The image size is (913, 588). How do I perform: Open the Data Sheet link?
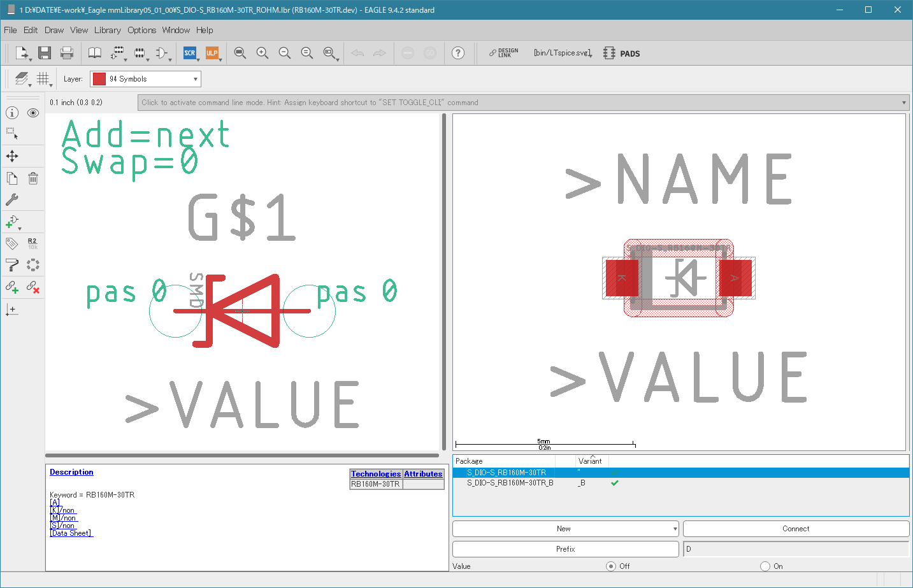(x=71, y=533)
